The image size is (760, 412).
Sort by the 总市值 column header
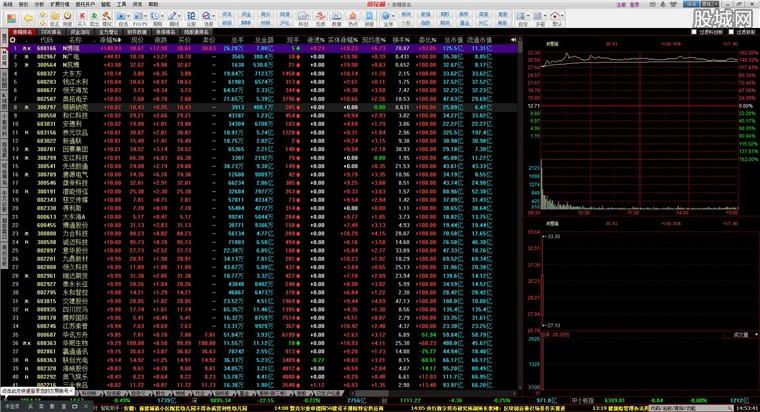tap(453, 40)
